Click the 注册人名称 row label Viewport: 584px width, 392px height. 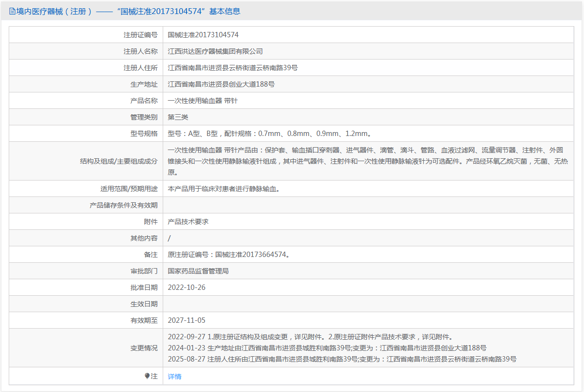(140, 51)
